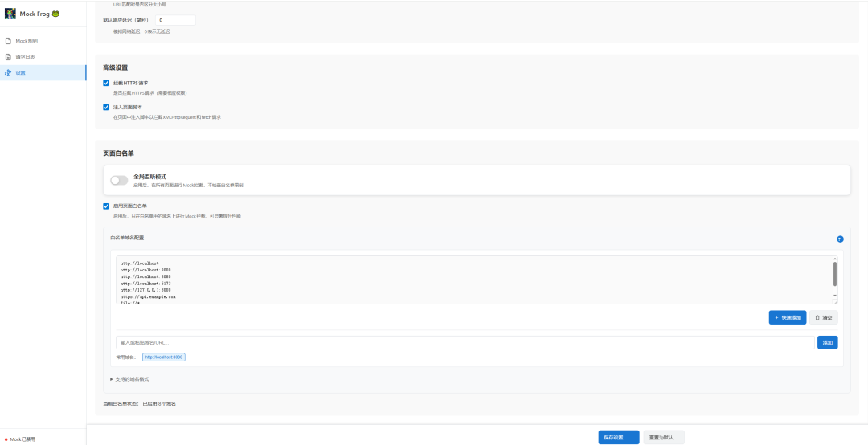868x445 pixels.
Task: Switch on 全局监听模式 toggle
Action: [119, 180]
